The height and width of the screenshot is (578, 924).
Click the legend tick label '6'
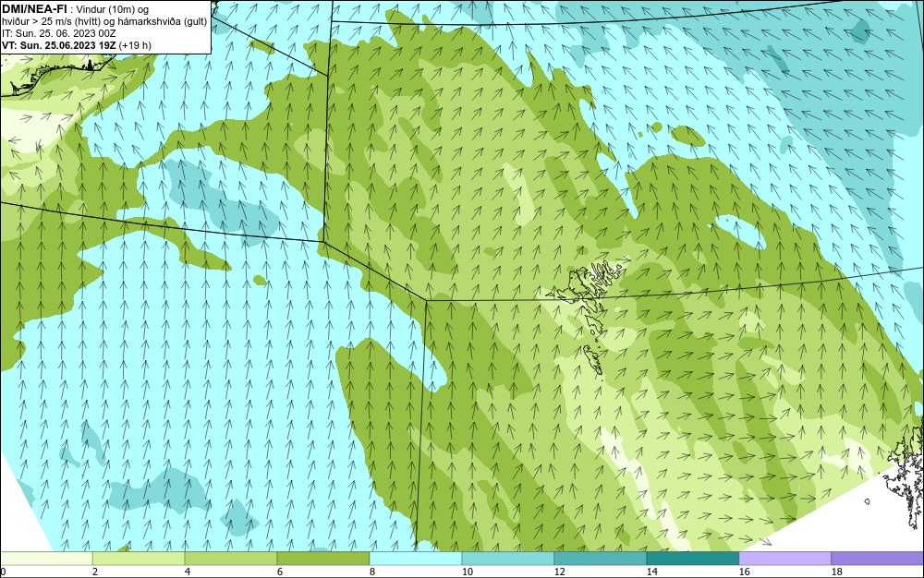click(279, 572)
